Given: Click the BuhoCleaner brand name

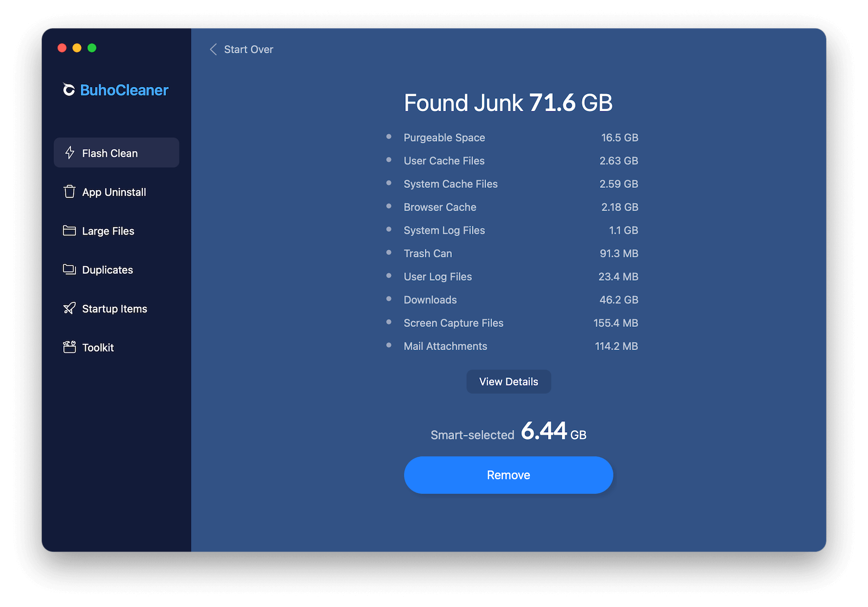Looking at the screenshot, I should coord(124,90).
